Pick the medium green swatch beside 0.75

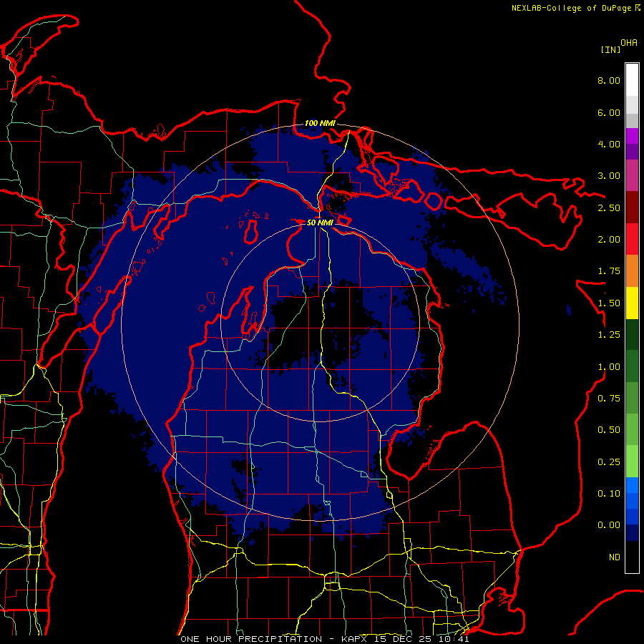coord(632,398)
